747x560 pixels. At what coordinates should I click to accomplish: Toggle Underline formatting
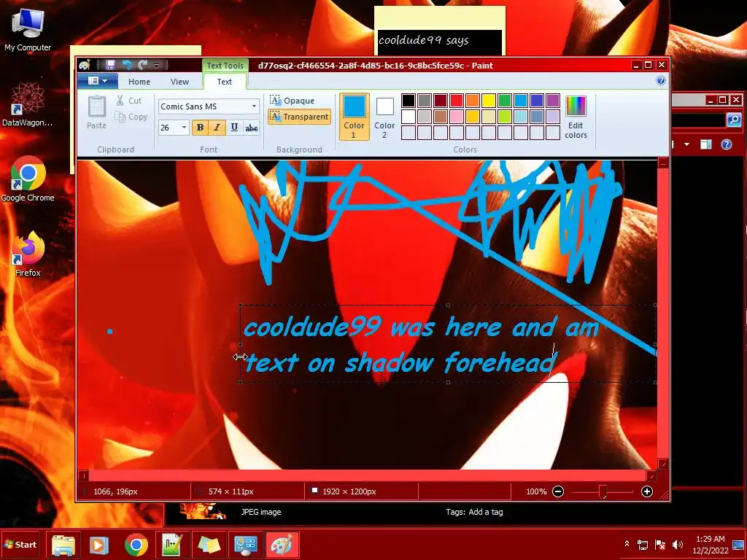[x=234, y=127]
